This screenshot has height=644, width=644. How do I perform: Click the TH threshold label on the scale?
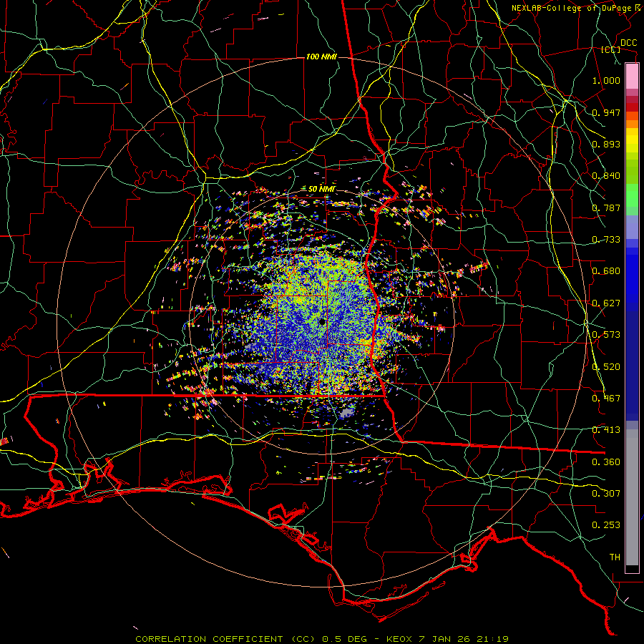615,557
